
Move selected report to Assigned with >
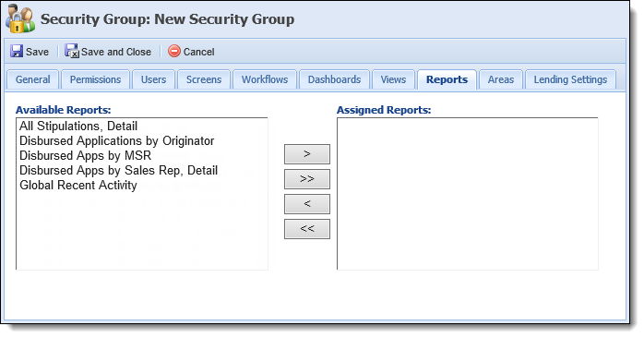click(307, 154)
